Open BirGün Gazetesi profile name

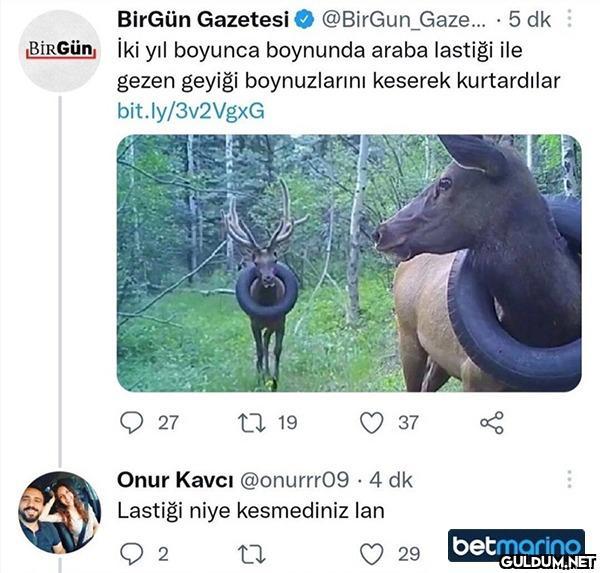pos(203,20)
